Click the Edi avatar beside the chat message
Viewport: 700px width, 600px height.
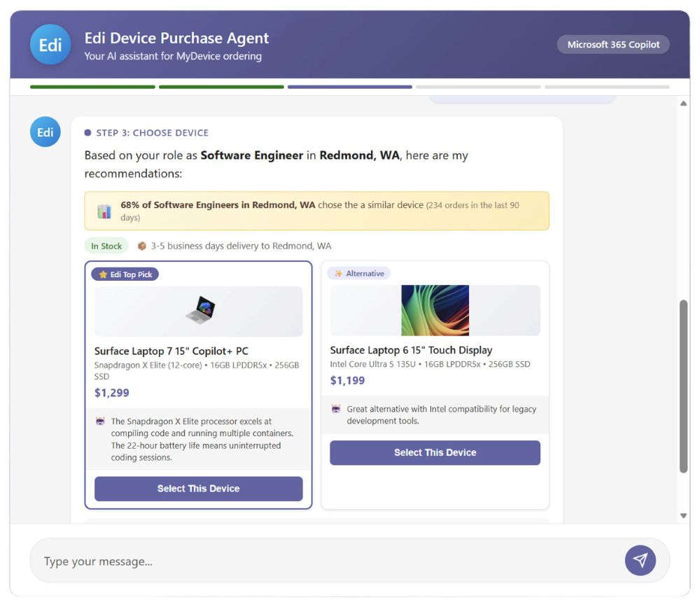pos(45,132)
